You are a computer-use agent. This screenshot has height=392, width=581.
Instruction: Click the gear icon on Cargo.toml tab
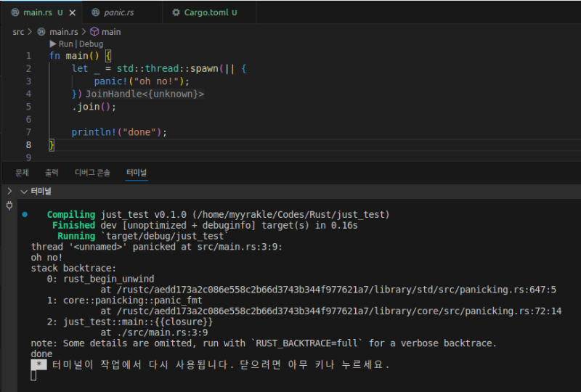click(x=176, y=13)
